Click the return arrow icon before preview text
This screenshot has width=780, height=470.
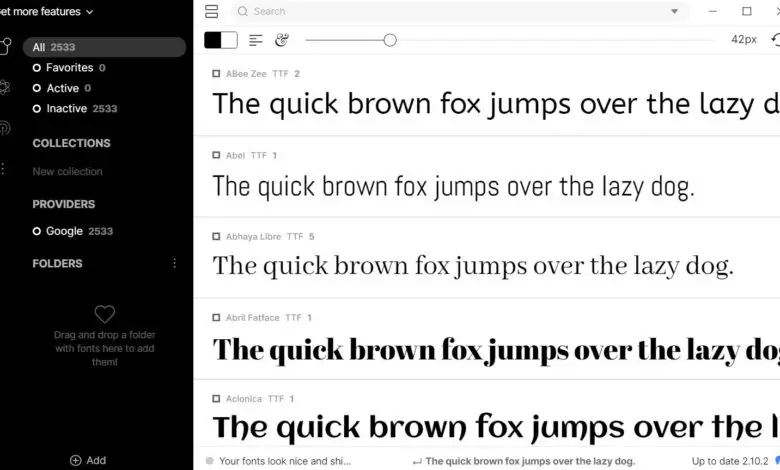(417, 462)
